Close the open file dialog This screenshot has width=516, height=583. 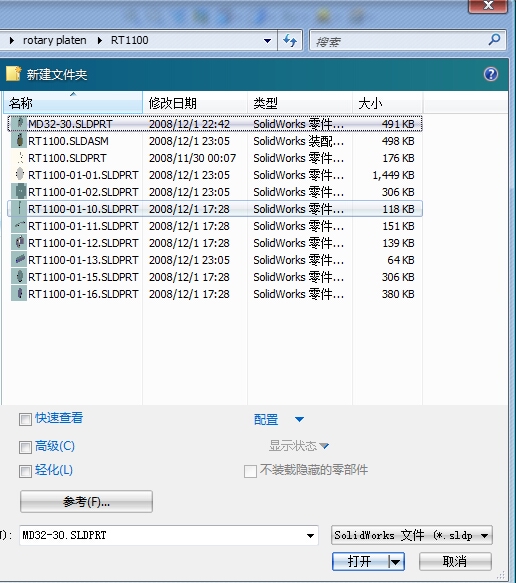(488, 5)
